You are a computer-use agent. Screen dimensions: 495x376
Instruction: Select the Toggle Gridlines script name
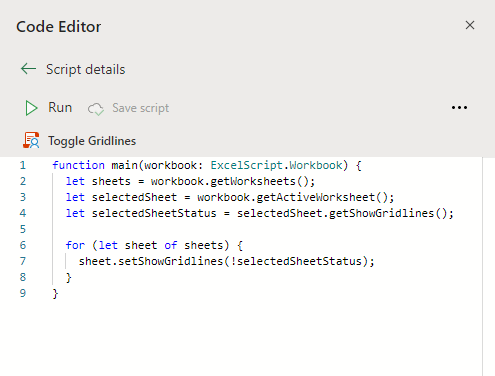tap(92, 141)
